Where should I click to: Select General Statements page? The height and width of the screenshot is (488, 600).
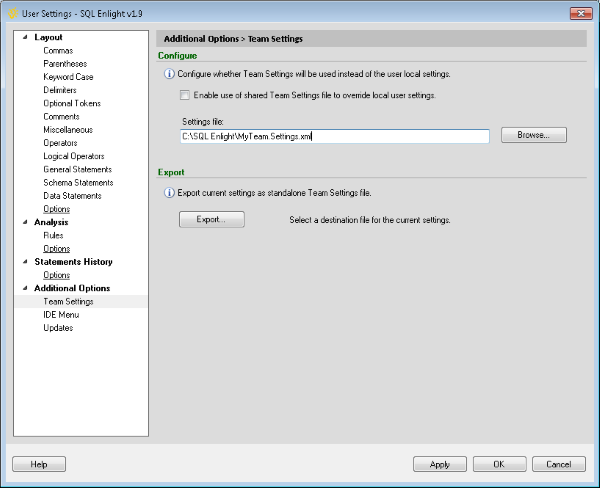click(78, 169)
